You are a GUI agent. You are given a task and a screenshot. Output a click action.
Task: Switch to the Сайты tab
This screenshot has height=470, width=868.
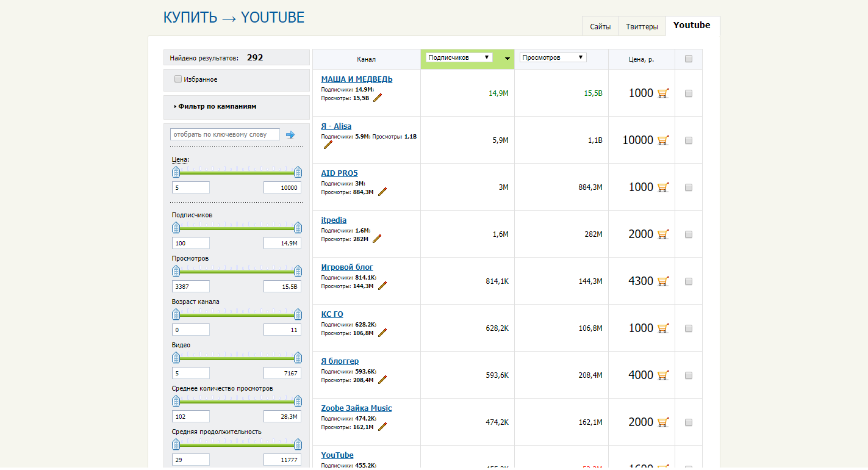pyautogui.click(x=600, y=27)
